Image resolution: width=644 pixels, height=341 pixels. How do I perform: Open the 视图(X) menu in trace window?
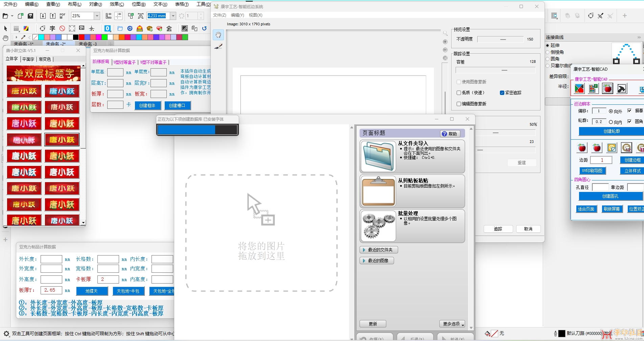click(255, 15)
